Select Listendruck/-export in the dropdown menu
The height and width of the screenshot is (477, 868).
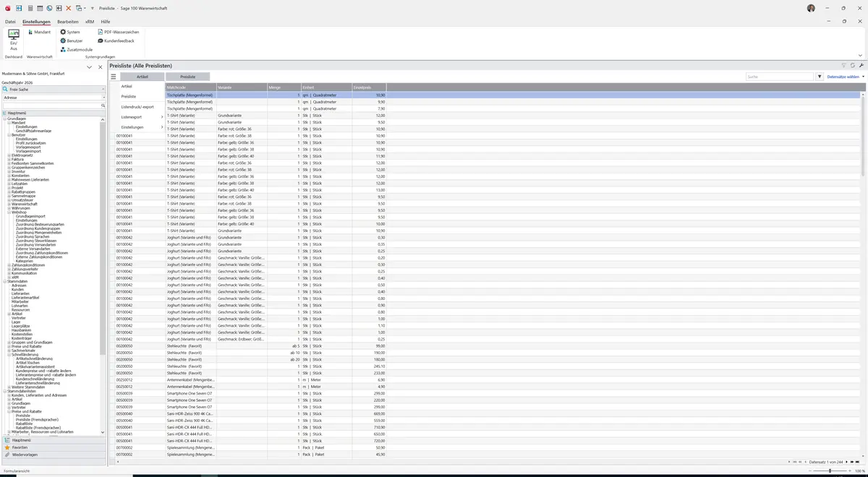[x=142, y=107]
